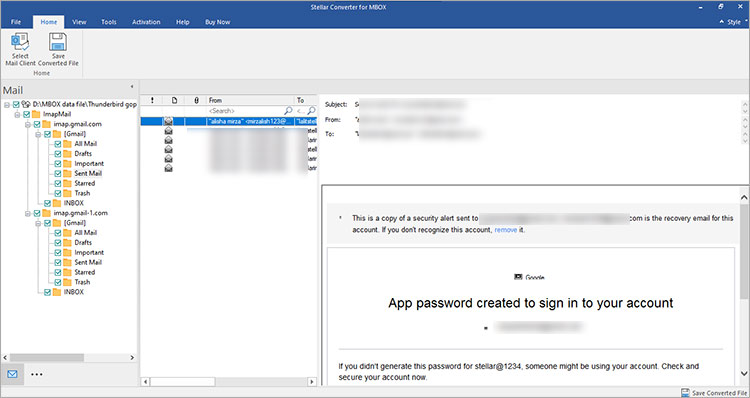Collapse the Mail pane with small arrow

132,87
